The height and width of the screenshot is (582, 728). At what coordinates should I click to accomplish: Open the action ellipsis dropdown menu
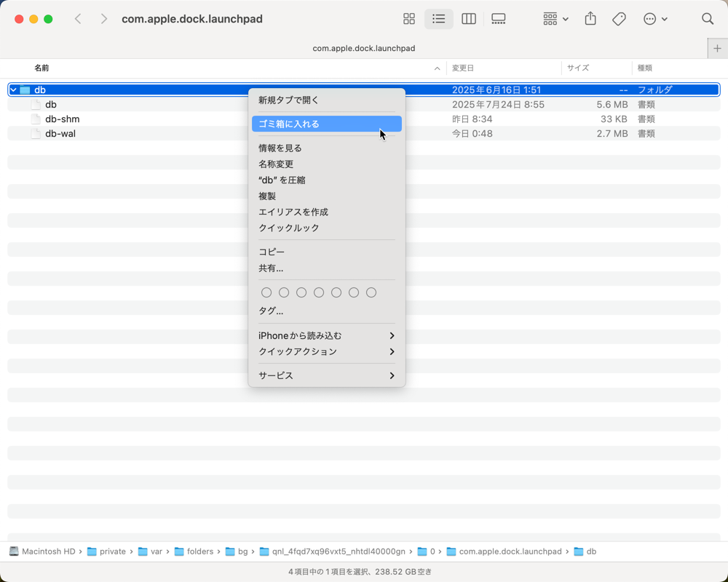tap(656, 19)
